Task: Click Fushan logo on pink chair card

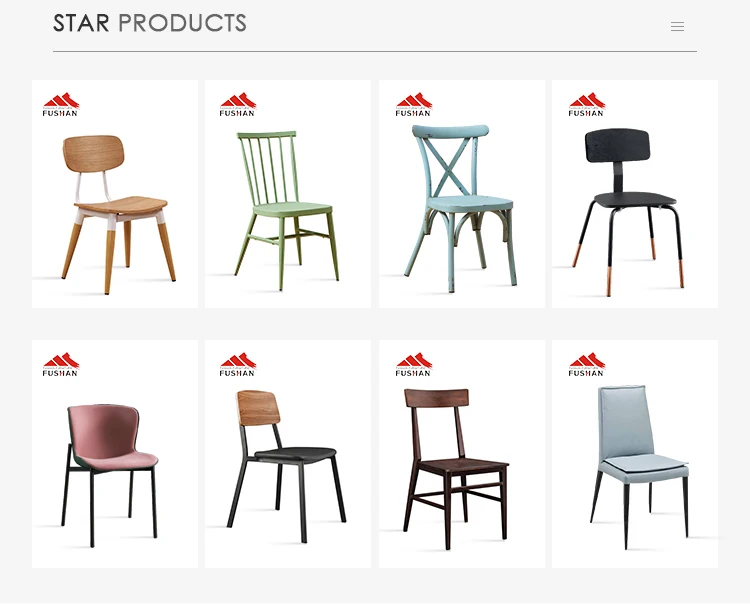Action: [x=61, y=364]
